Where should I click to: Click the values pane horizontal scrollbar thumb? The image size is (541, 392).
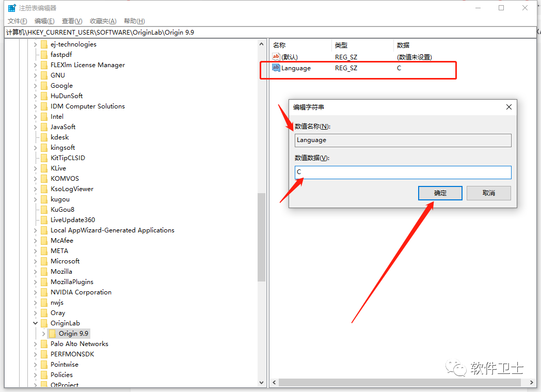click(400, 382)
